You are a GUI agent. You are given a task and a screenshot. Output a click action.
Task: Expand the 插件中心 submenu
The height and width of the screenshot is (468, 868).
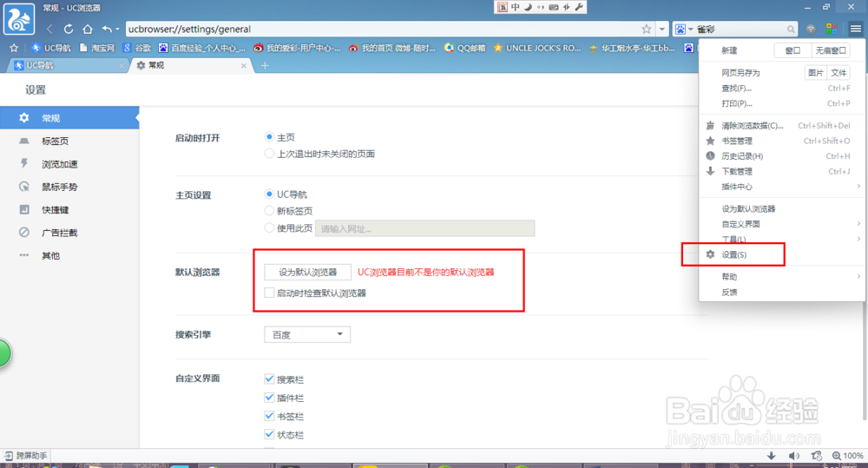pos(782,187)
